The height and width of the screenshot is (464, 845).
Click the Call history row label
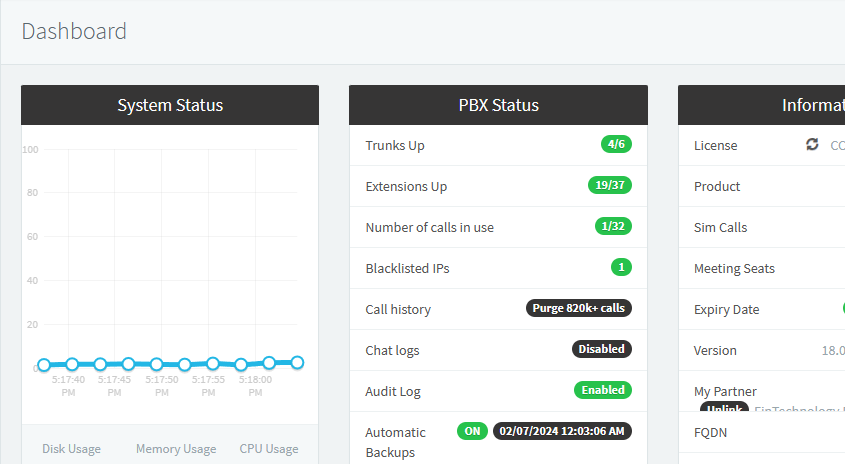pyautogui.click(x=398, y=309)
